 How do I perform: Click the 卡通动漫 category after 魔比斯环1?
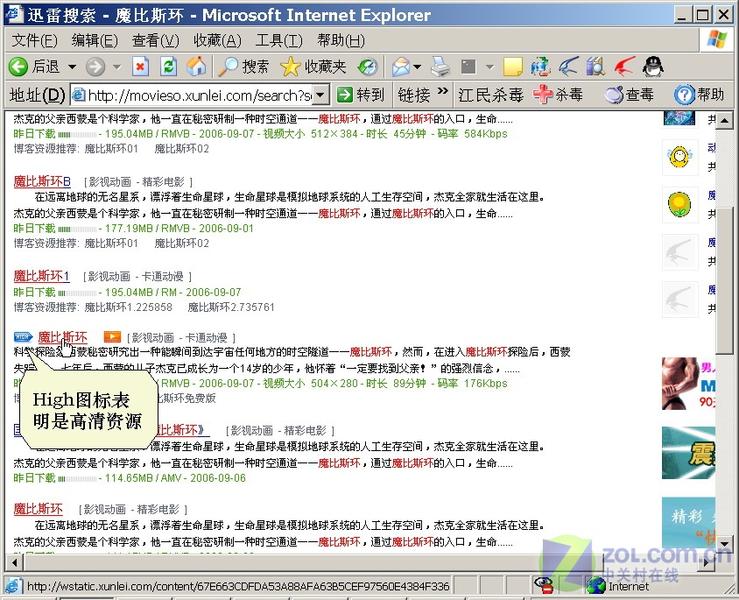tap(163, 276)
